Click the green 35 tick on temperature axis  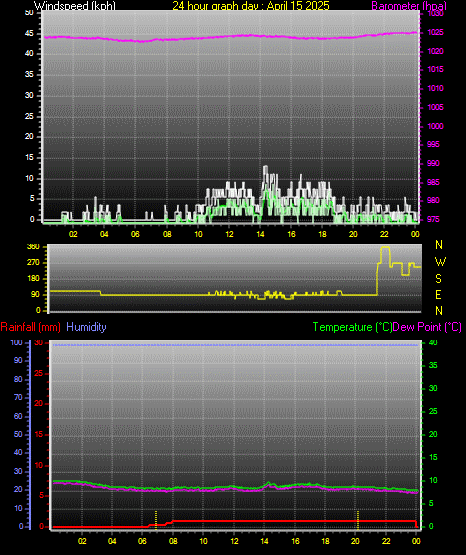(x=433, y=365)
